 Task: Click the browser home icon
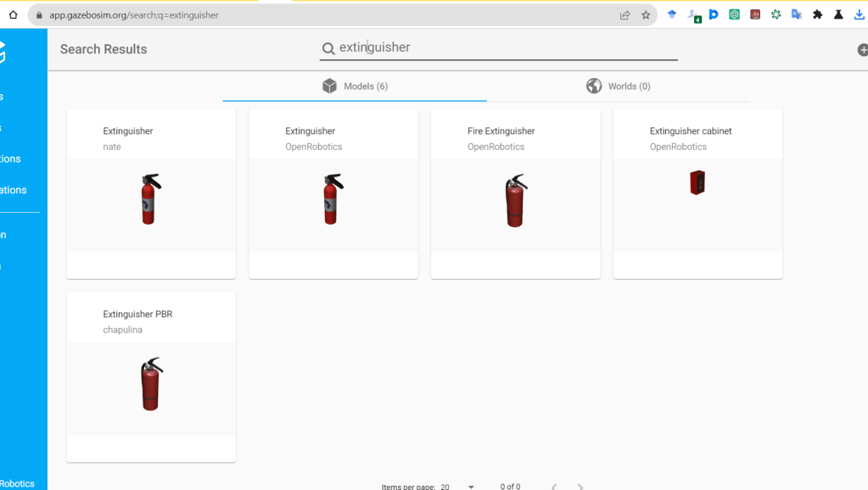pyautogui.click(x=13, y=14)
